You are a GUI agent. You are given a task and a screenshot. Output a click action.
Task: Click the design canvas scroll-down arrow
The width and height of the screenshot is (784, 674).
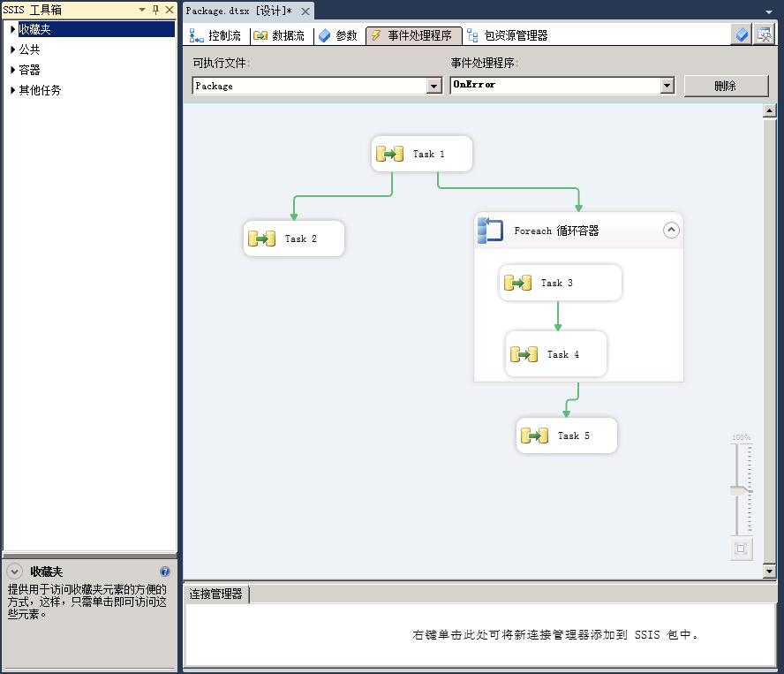pos(769,572)
